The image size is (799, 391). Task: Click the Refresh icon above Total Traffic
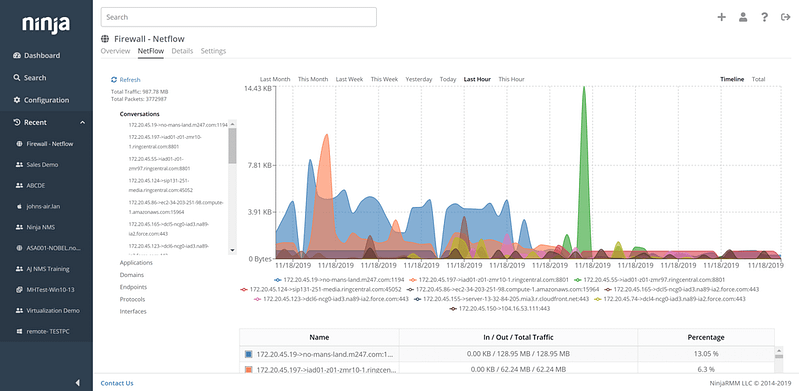(114, 80)
